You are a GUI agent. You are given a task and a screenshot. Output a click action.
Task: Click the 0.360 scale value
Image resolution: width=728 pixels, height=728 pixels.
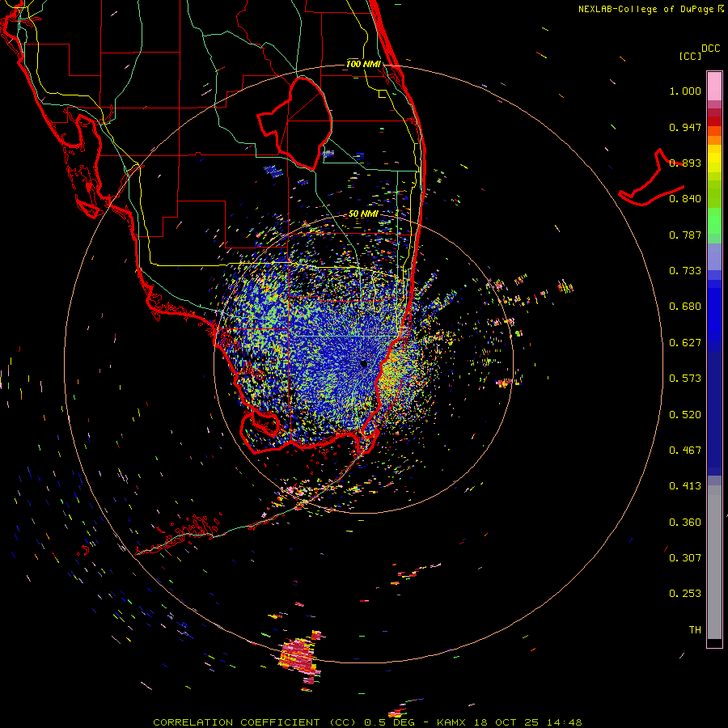point(685,523)
